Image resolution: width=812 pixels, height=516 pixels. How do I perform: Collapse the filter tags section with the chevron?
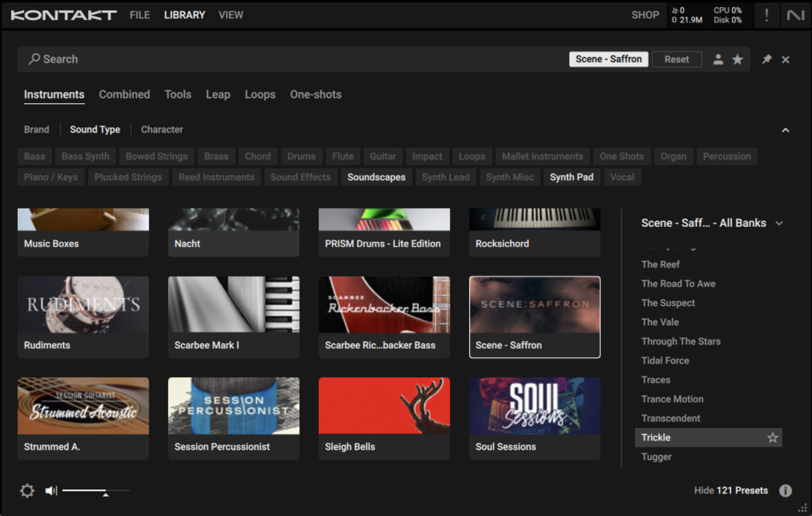[786, 130]
